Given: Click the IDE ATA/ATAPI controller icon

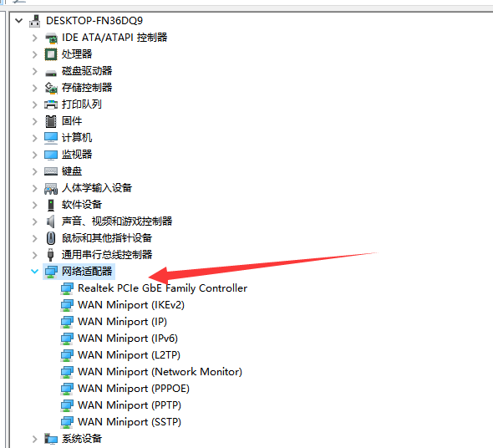Looking at the screenshot, I should pos(51,38).
